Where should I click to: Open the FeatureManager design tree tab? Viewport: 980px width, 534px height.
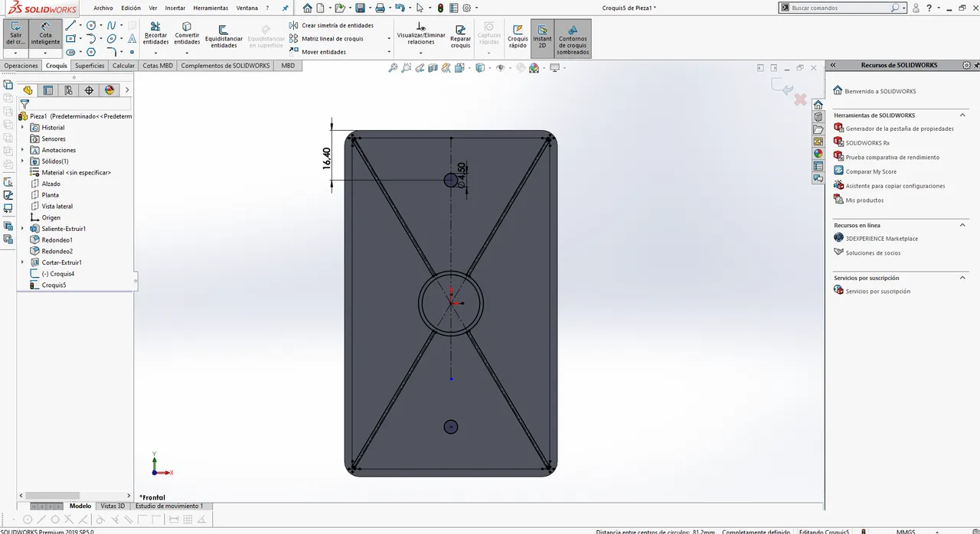28,90
